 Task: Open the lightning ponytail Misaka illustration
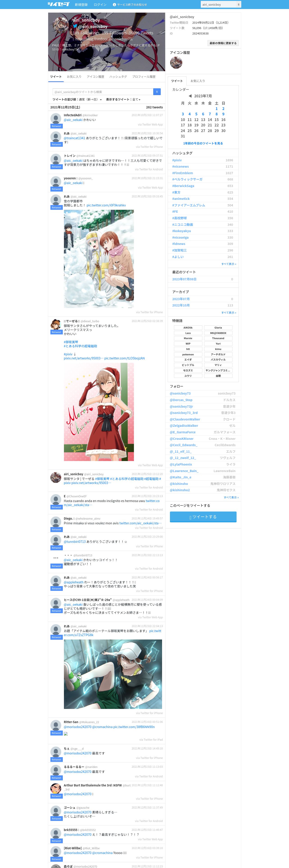tap(113, 674)
